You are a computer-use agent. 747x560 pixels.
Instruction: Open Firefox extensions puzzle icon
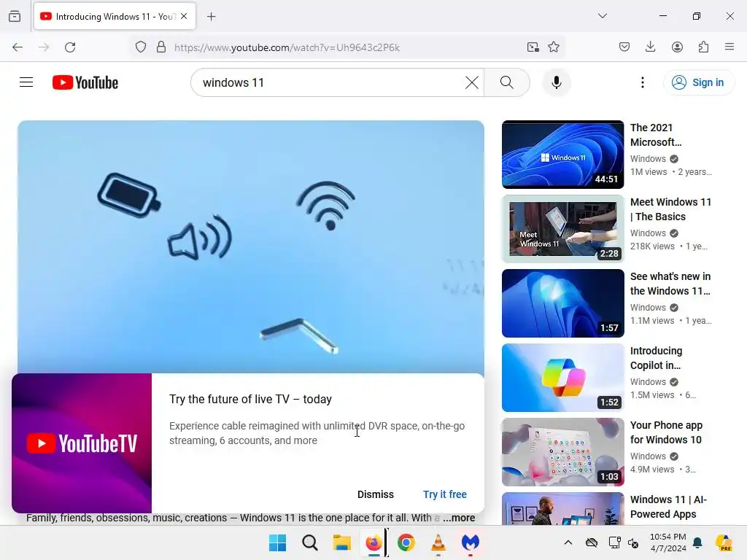coord(703,47)
